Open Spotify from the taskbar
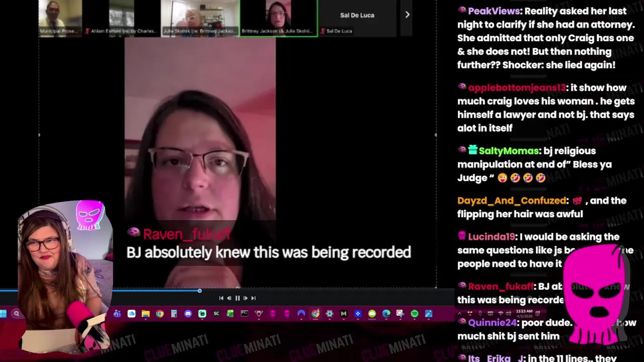Viewport: 644px width, 362px height. pos(415,314)
